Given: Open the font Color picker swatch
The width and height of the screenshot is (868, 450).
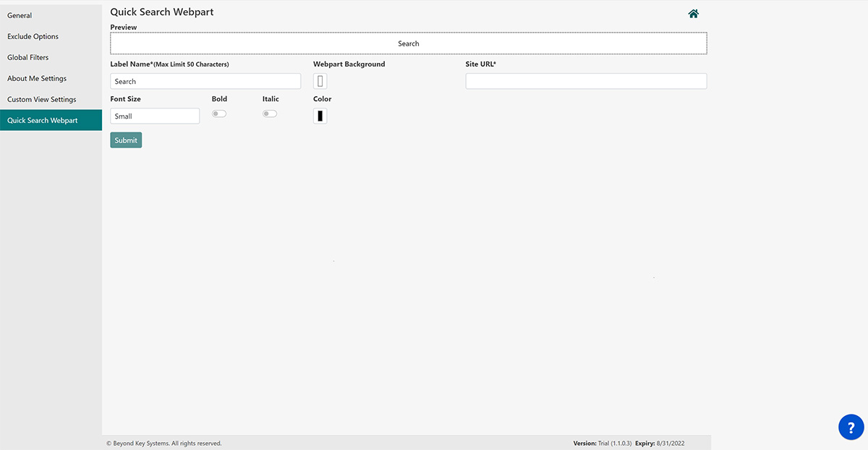Looking at the screenshot, I should (x=320, y=115).
